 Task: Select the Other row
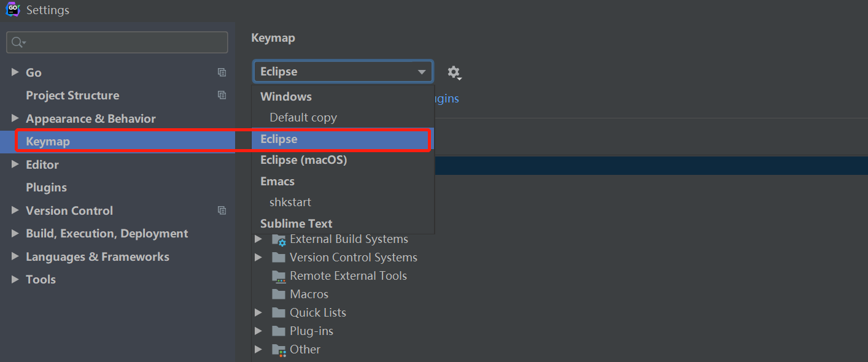coord(305,349)
